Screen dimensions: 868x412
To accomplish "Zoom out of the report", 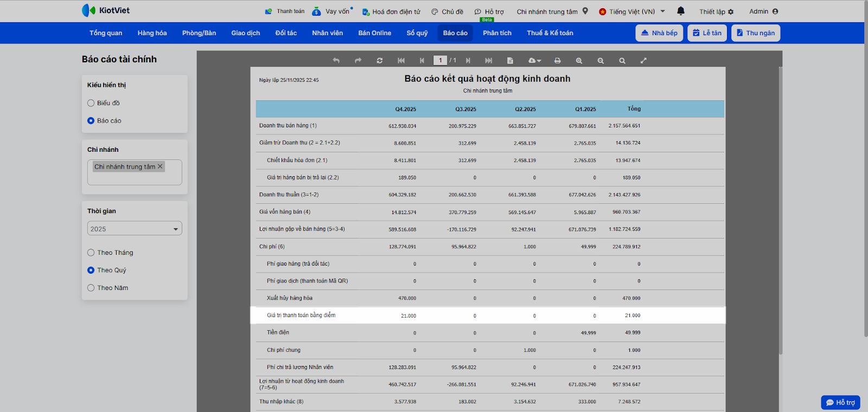I will coord(601,61).
